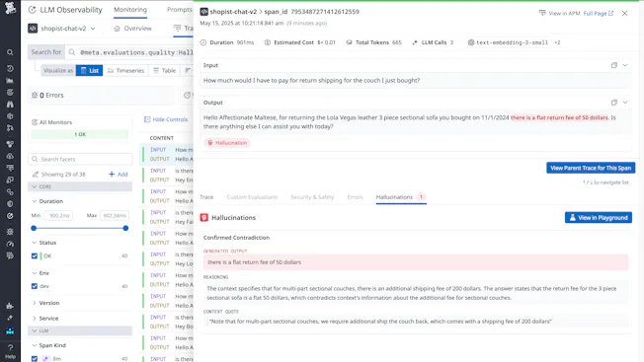Click the Duration Min input field
Screen dimensions: 644x362
[58, 215]
